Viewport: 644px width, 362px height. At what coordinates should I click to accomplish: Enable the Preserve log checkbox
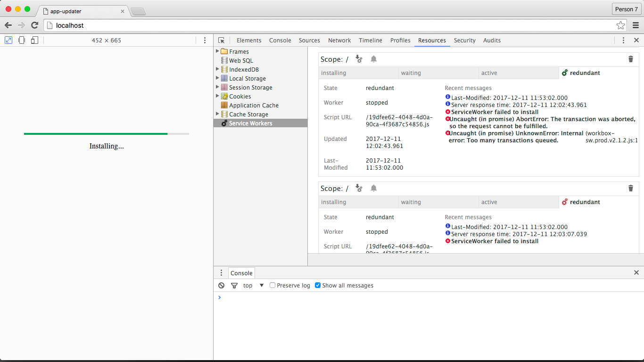click(272, 285)
